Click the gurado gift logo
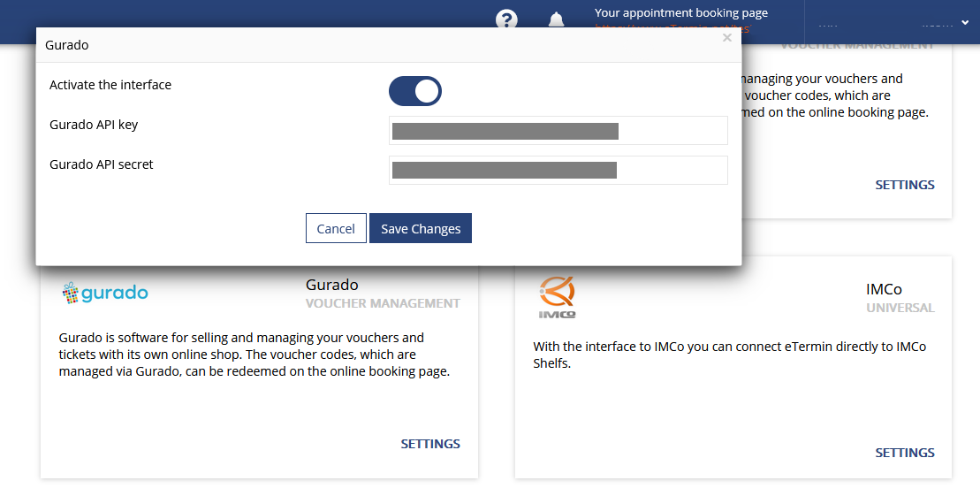Viewport: 980px width, 496px height. coord(105,293)
